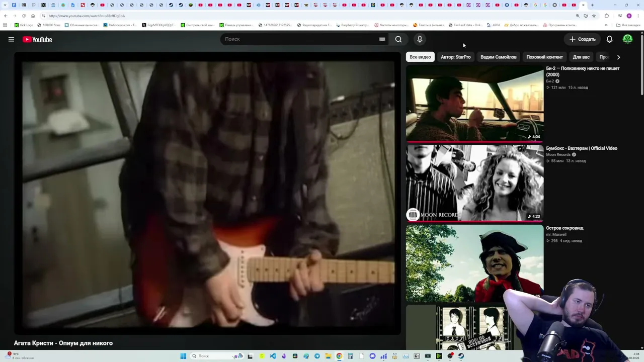Open Discord from the taskbar
644x362 pixels.
(372, 356)
